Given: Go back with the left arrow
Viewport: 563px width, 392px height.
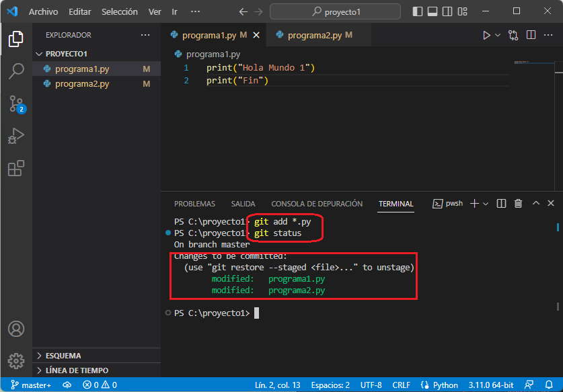Looking at the screenshot, I should click(x=243, y=12).
